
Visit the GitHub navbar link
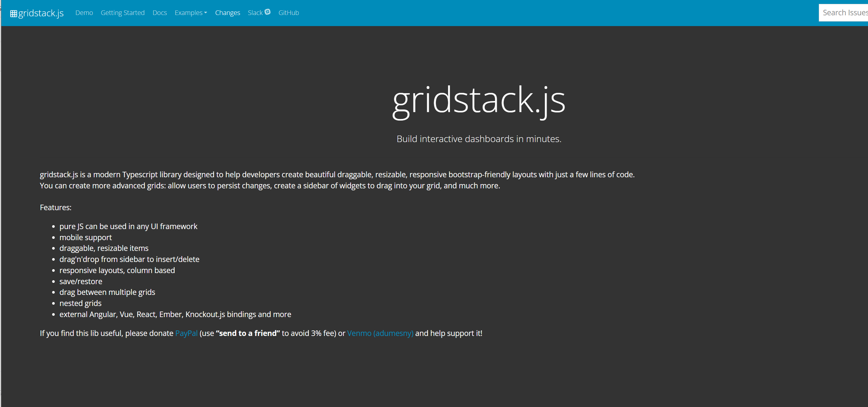click(288, 13)
